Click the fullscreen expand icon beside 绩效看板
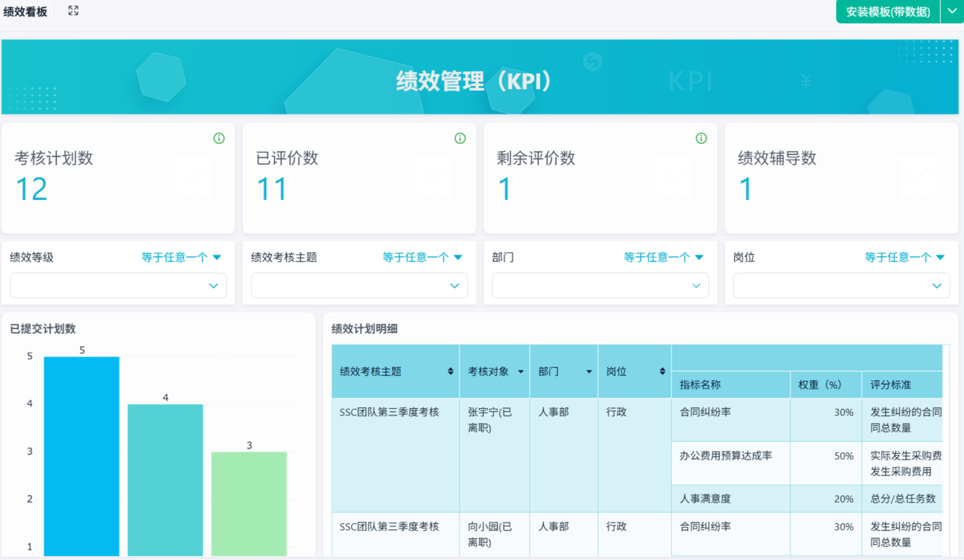964x560 pixels. (73, 10)
